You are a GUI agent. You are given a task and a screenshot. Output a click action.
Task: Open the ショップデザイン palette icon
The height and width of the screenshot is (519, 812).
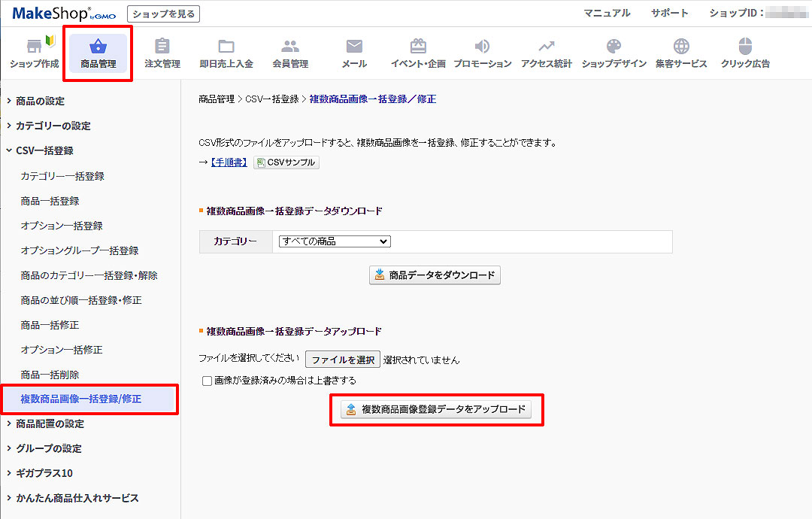[614, 47]
